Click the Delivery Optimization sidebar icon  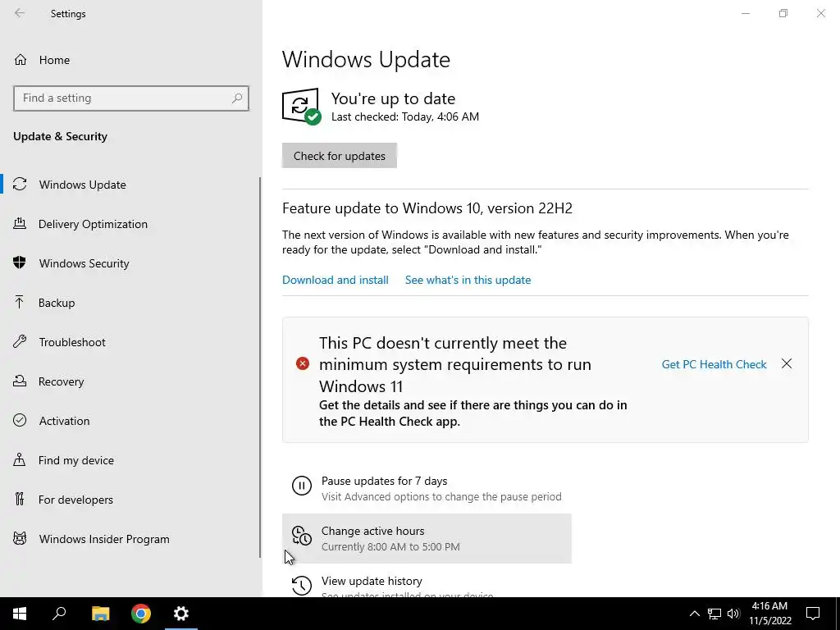[x=20, y=223]
